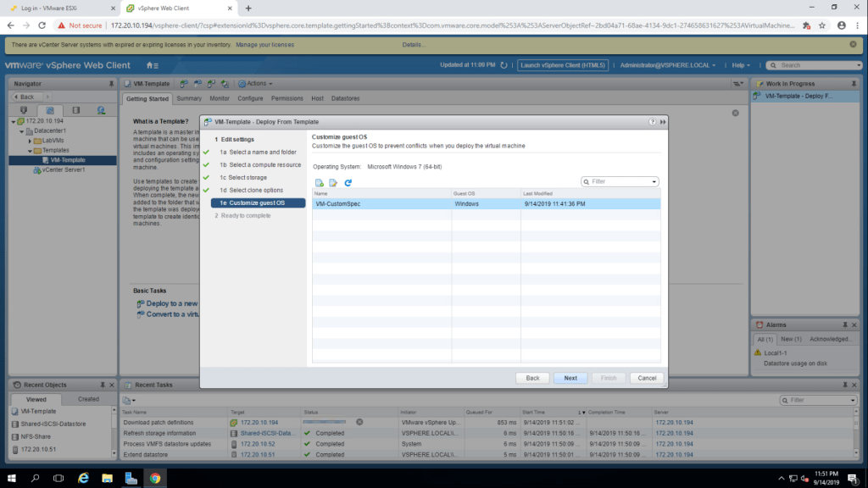This screenshot has height=488, width=868.
Task: Open Internet Explorer from the taskbar
Action: coord(84,478)
